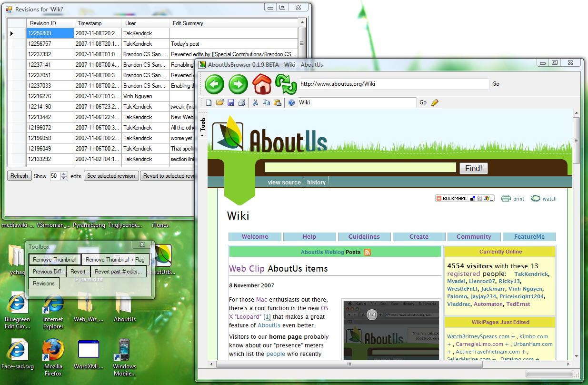The image size is (588, 385).
Task: Click Revert past # edits button
Action: coord(118,272)
